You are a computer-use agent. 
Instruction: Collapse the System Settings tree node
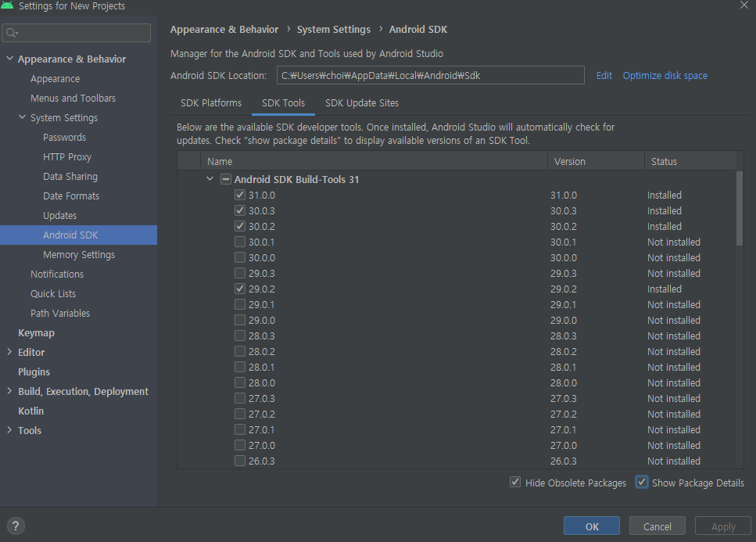22,117
